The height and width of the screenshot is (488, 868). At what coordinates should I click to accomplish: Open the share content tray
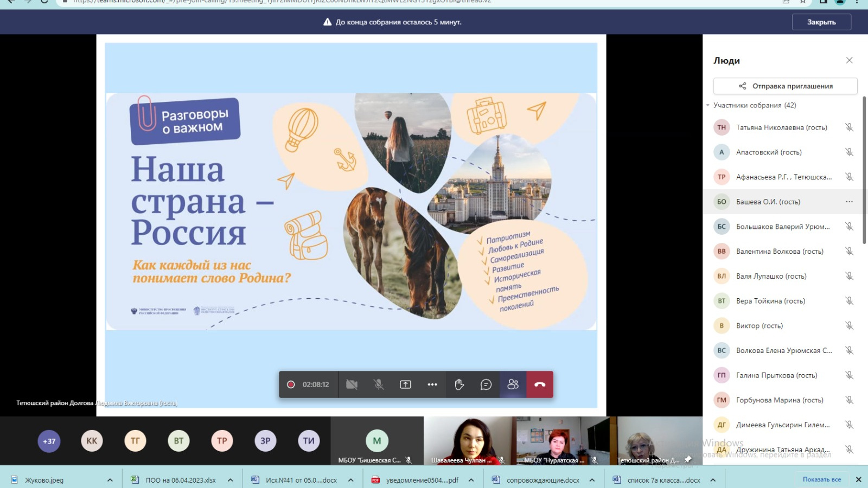point(405,384)
